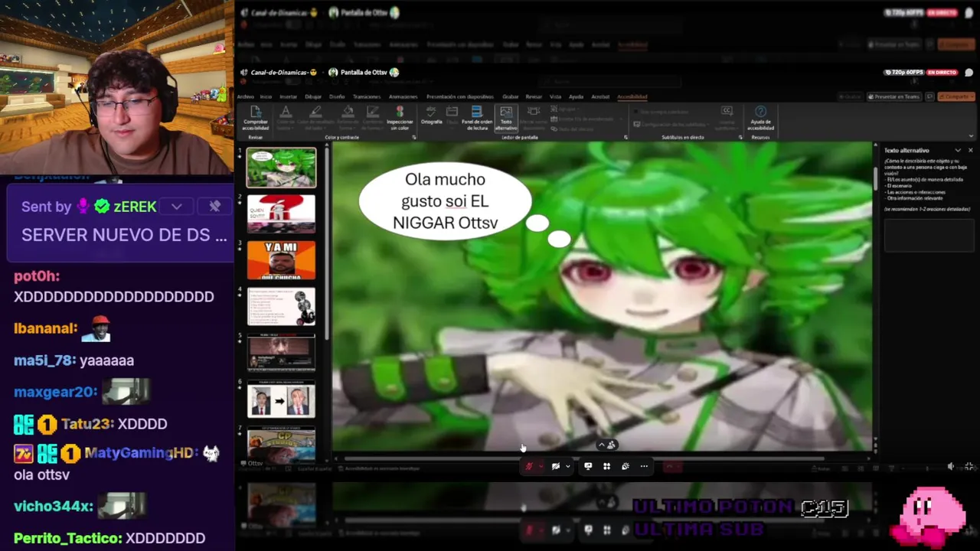Toggle the camera in Discord call bar
The image size is (980, 551).
pos(556,466)
